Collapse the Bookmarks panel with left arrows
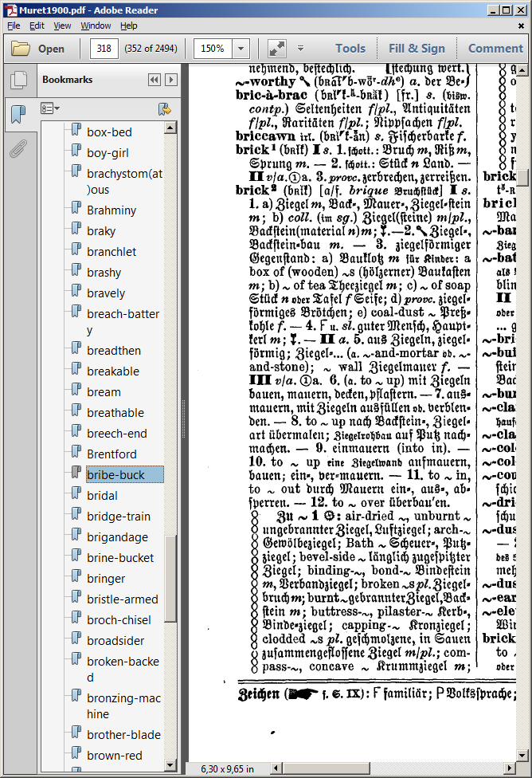This screenshot has height=778, width=532. tap(155, 80)
